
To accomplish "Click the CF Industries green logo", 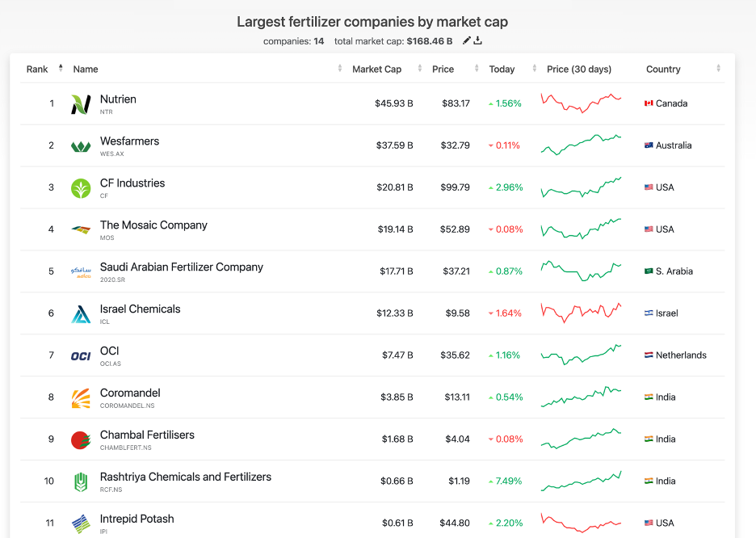I will coord(81,188).
